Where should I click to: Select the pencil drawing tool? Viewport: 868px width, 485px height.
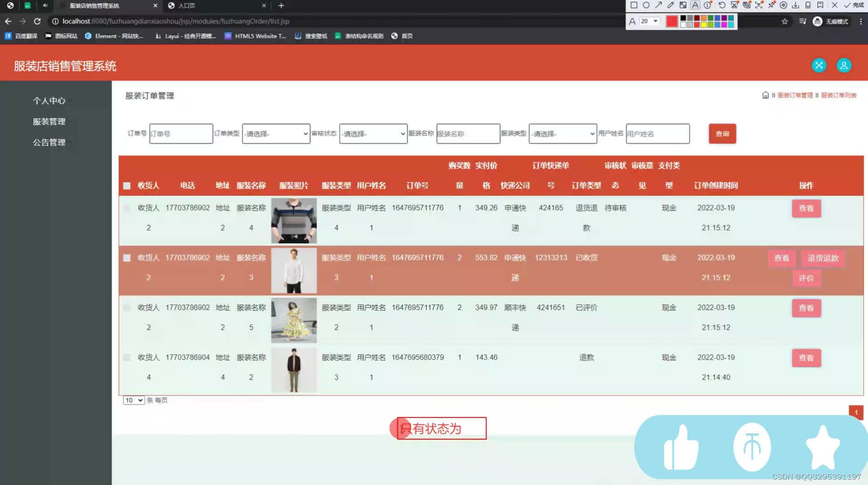670,5
